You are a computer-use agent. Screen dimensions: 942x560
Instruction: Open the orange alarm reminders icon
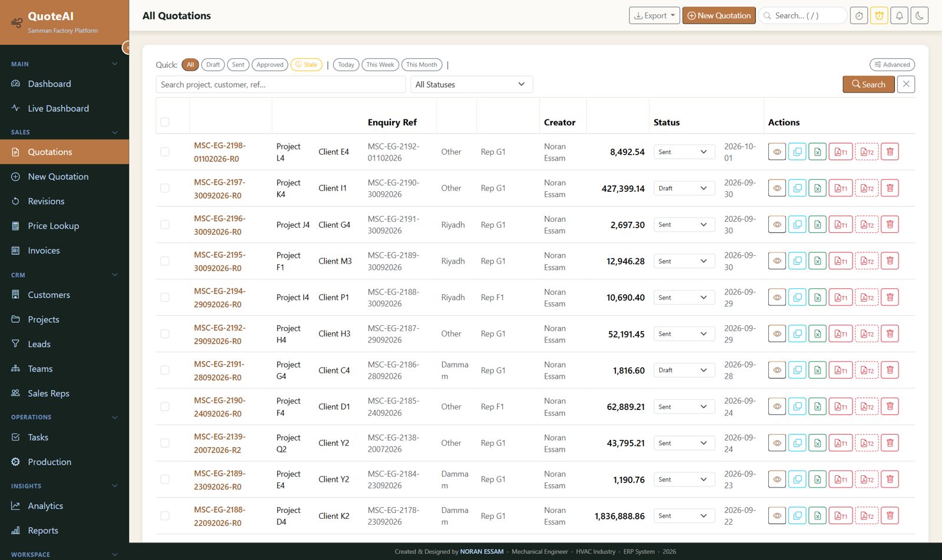(879, 16)
